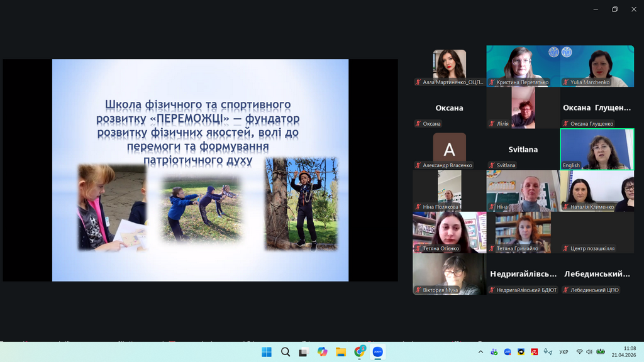
Task: Click the Zoom icon in the system tray
Action: 508,352
